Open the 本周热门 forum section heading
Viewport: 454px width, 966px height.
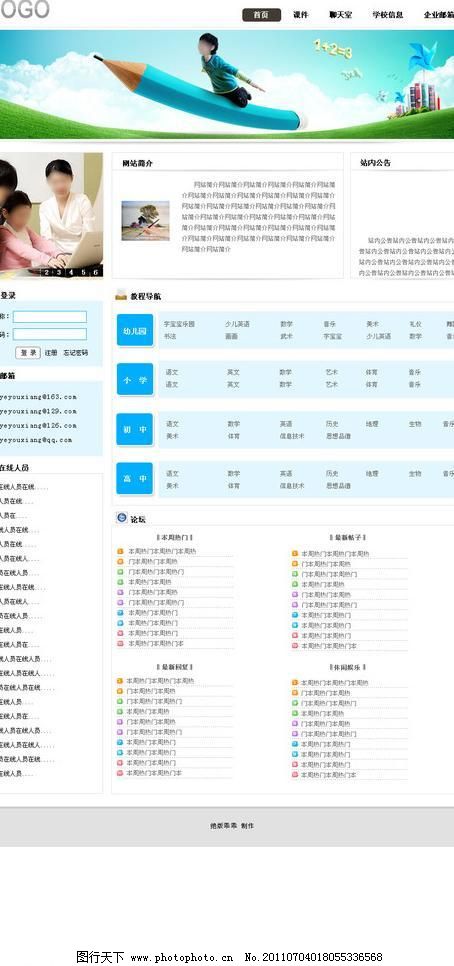point(175,537)
